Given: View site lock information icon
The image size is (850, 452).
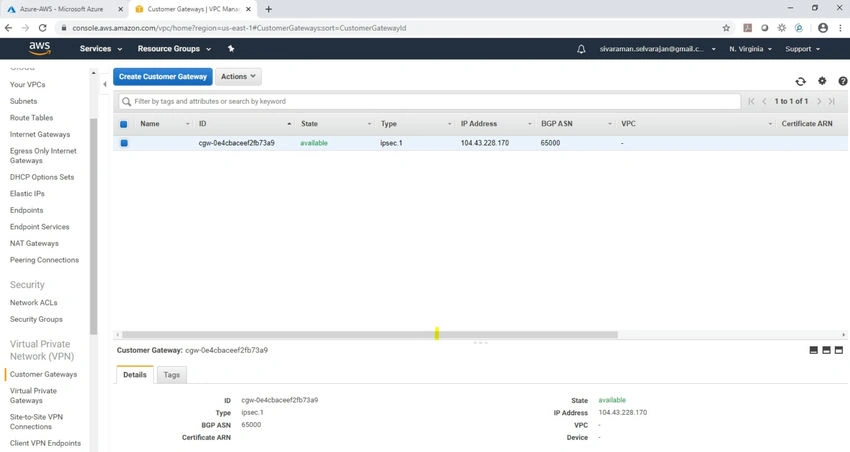Looking at the screenshot, I should (63, 28).
